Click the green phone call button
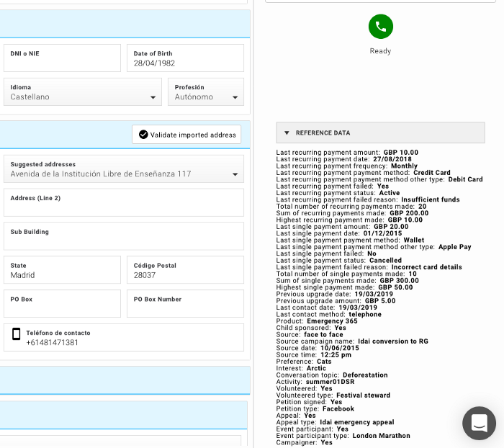504x448 pixels. coord(381,27)
